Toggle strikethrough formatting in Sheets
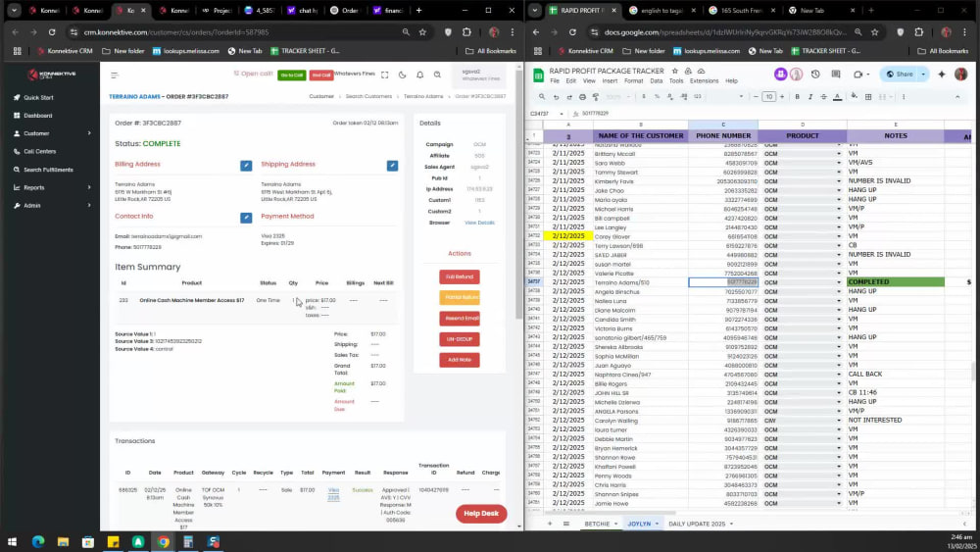 [x=824, y=97]
